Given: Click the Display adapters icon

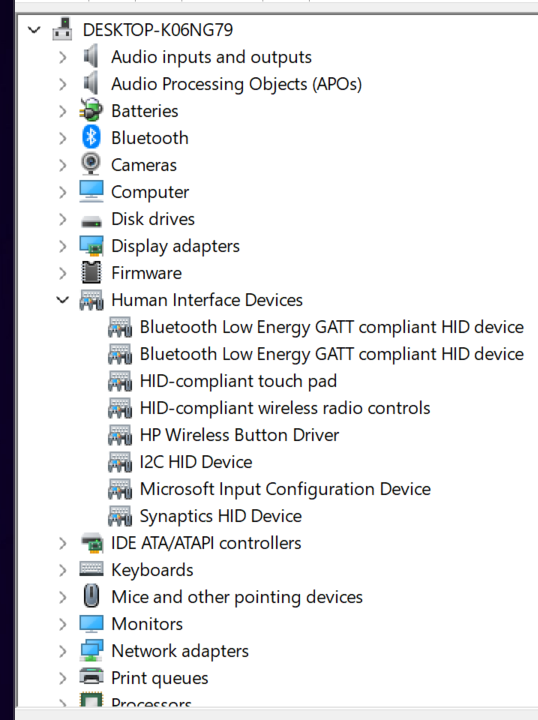Looking at the screenshot, I should point(91,246).
